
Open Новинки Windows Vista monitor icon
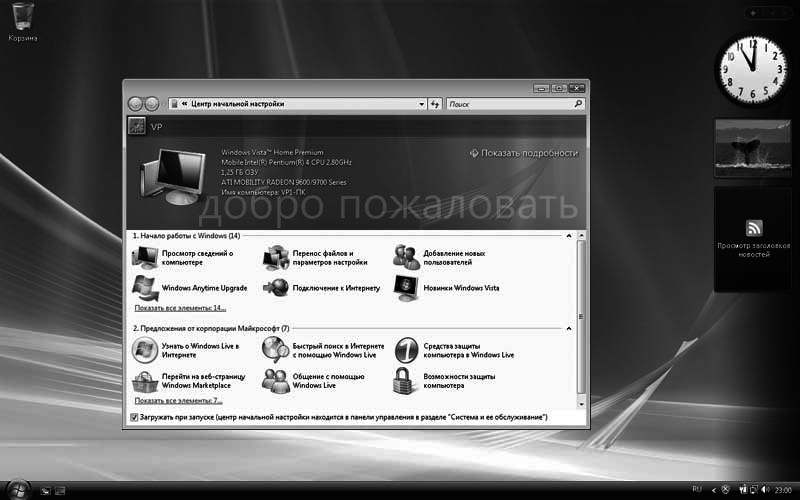tap(407, 288)
